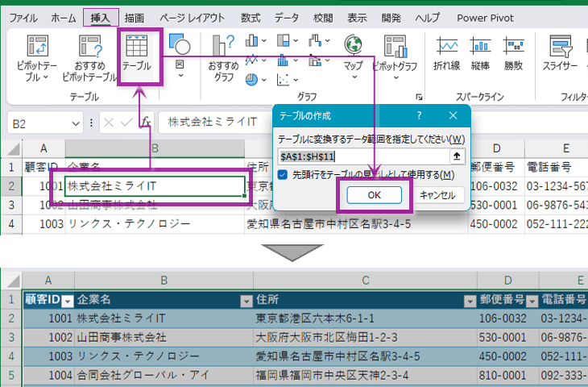Click the formula bar showing 株式会社ミライIT

tap(216, 122)
